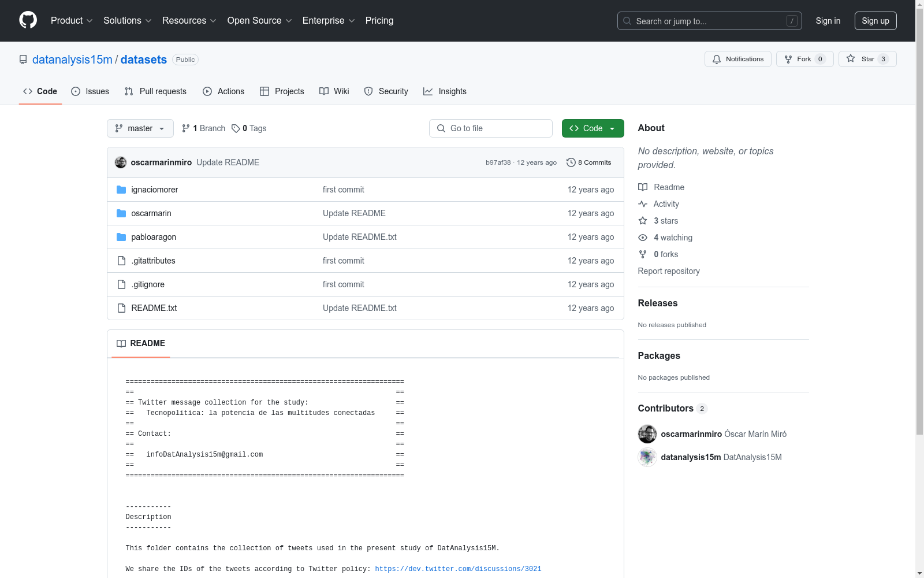The height and width of the screenshot is (578, 924).
Task: View the 8 Commits history
Action: (589, 162)
